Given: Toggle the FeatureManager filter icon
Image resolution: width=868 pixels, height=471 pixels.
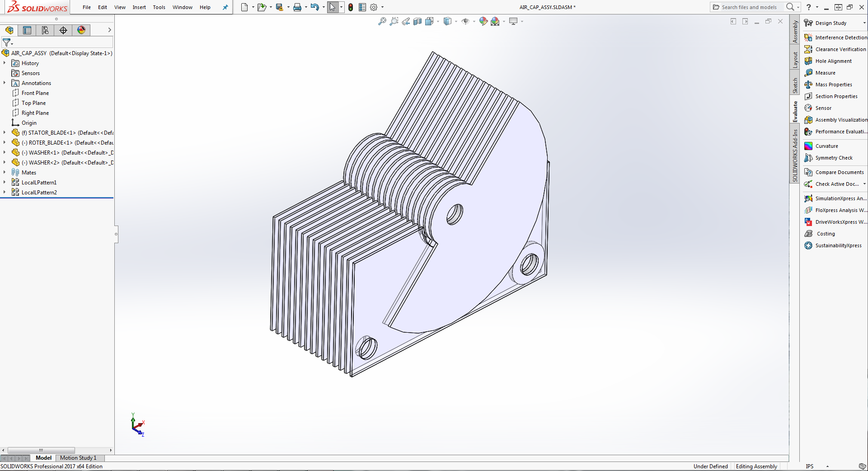Looking at the screenshot, I should 7,42.
